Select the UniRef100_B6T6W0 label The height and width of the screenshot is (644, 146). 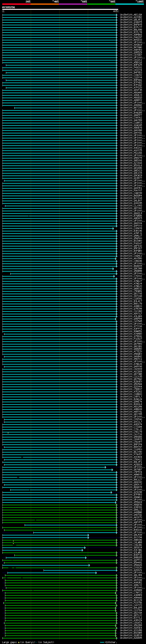[131, 48]
